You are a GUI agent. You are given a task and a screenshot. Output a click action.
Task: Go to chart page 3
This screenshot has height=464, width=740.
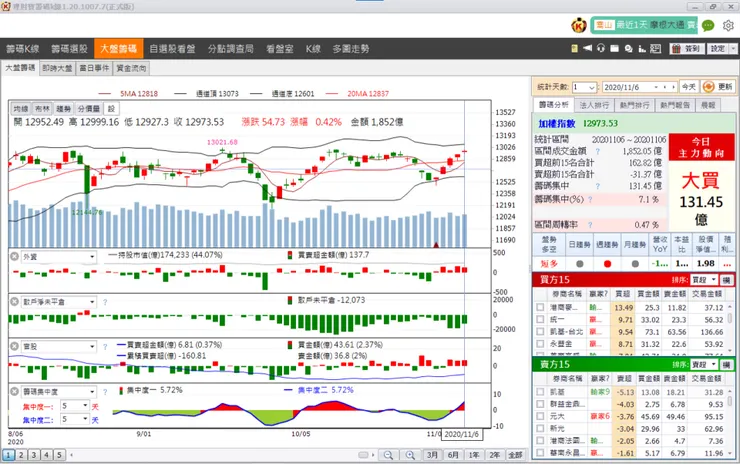[x=34, y=455]
